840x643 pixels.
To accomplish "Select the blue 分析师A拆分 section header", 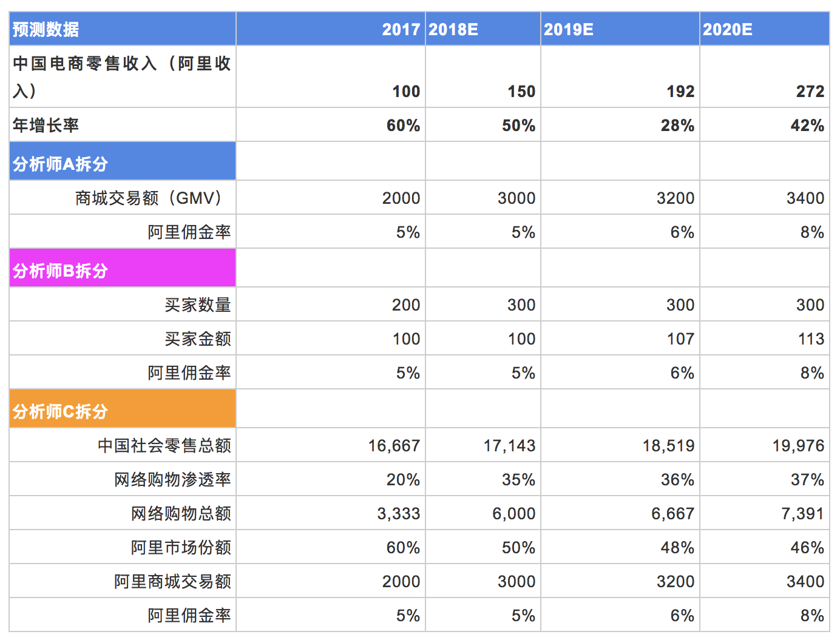I will click(x=123, y=161).
